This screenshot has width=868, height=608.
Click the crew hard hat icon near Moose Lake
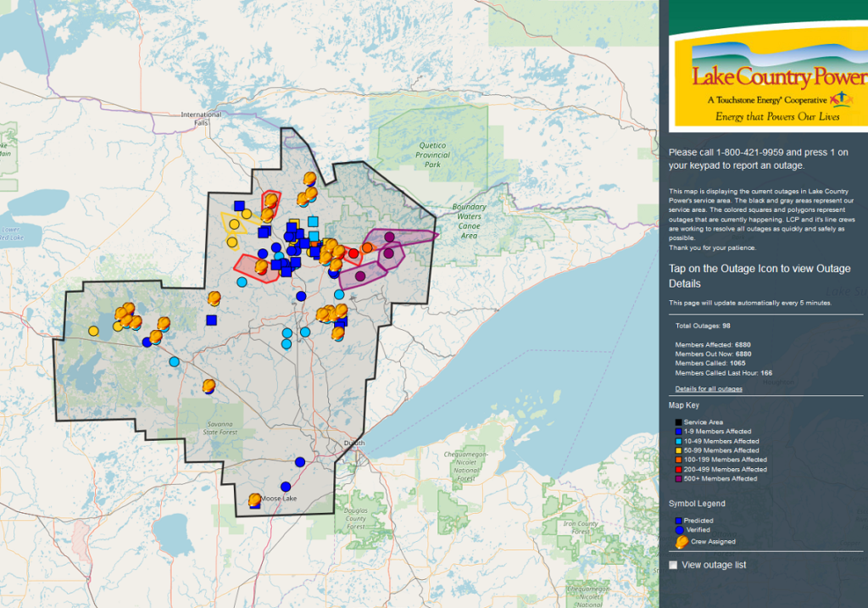254,500
